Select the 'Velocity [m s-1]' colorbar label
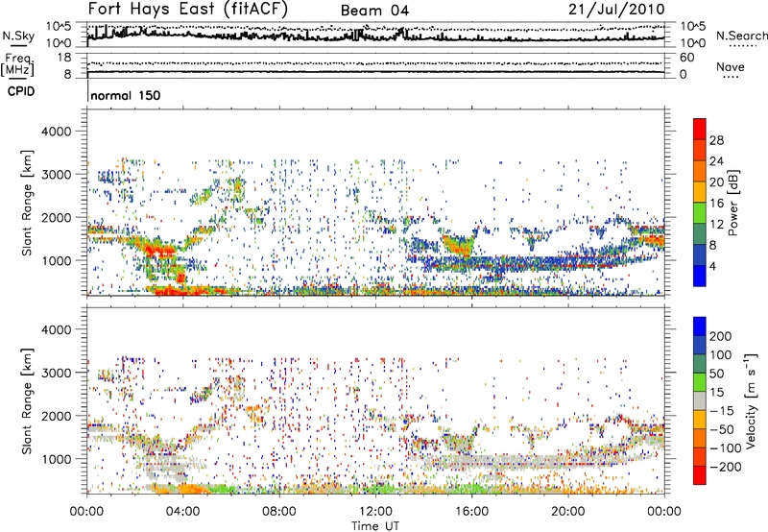The width and height of the screenshot is (768, 532). click(x=751, y=400)
